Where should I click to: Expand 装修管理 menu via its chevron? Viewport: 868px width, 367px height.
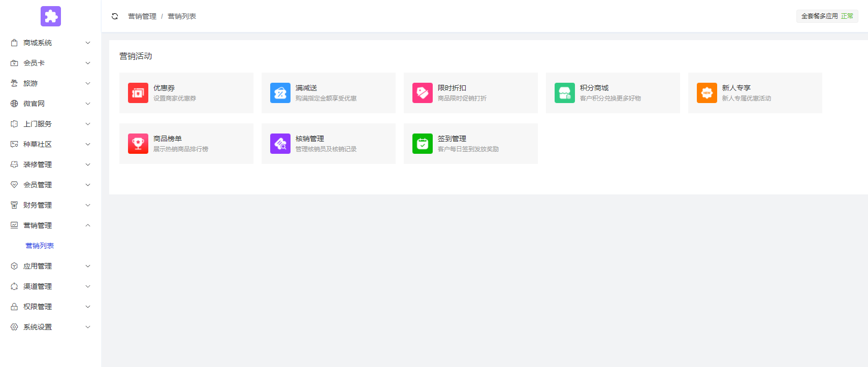(x=88, y=164)
